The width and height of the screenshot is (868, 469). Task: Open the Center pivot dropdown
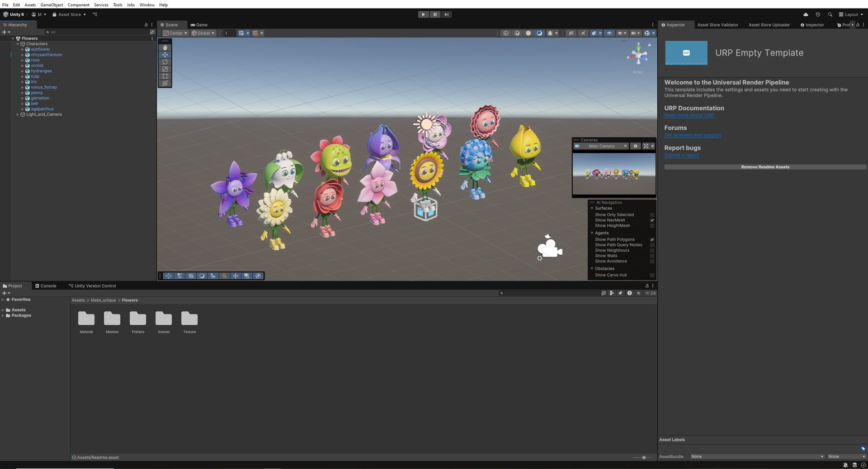(175, 33)
